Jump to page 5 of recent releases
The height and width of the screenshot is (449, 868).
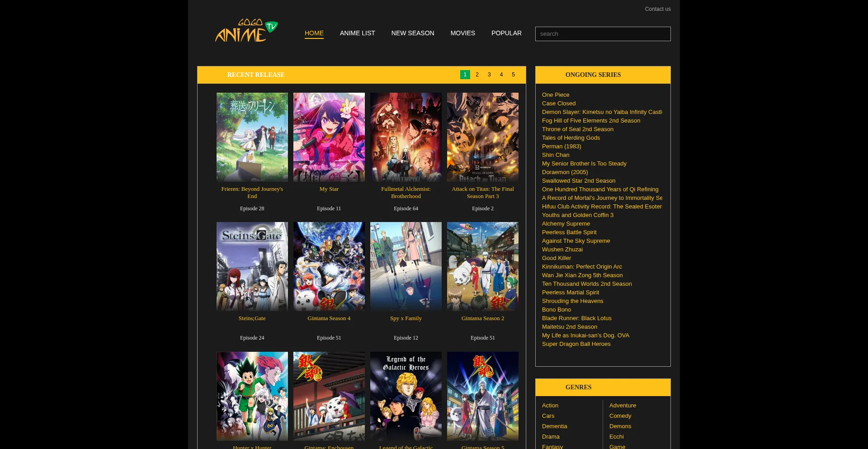(x=513, y=75)
